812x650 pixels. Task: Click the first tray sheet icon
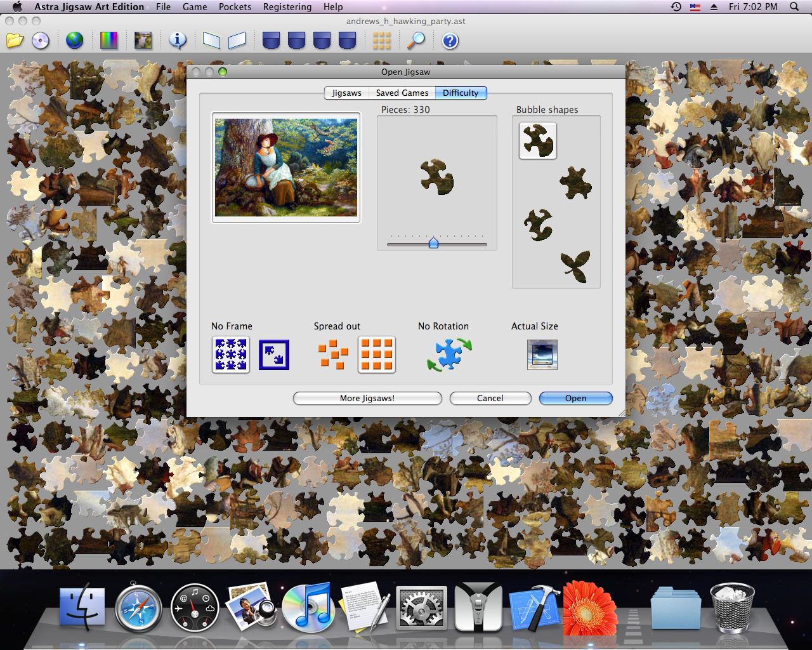(x=211, y=41)
